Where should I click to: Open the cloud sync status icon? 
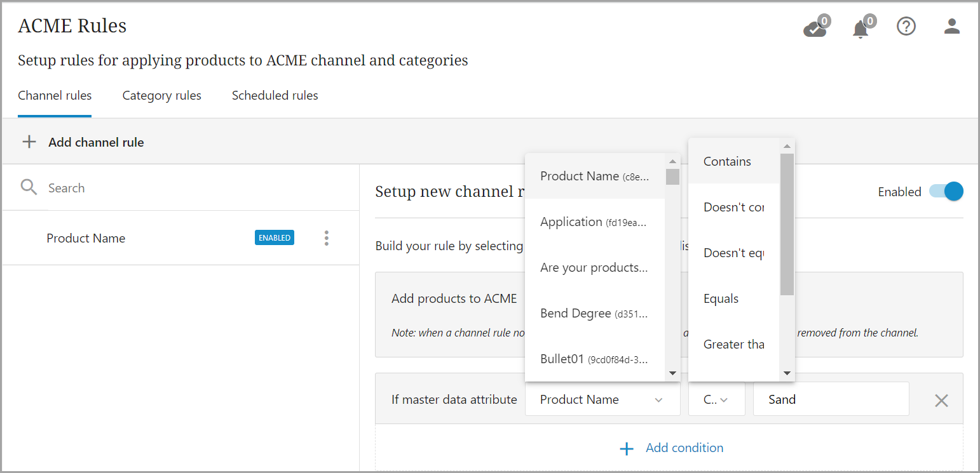[815, 29]
